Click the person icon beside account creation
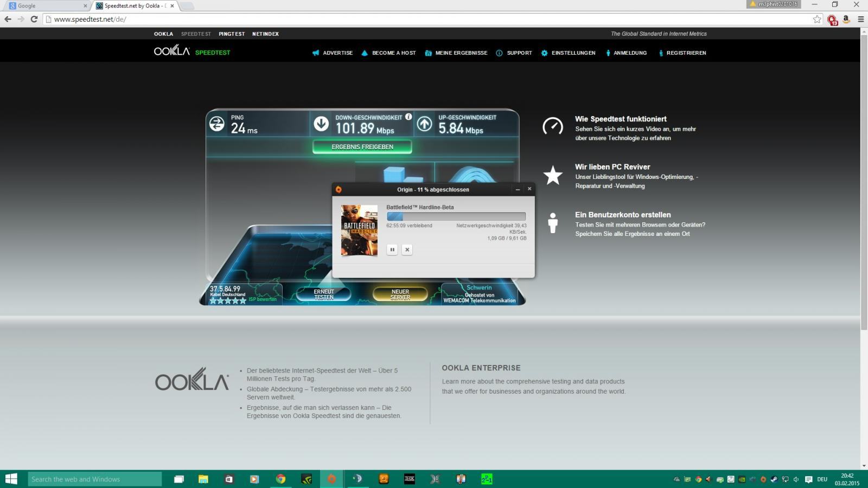The height and width of the screenshot is (488, 868). coord(553,222)
